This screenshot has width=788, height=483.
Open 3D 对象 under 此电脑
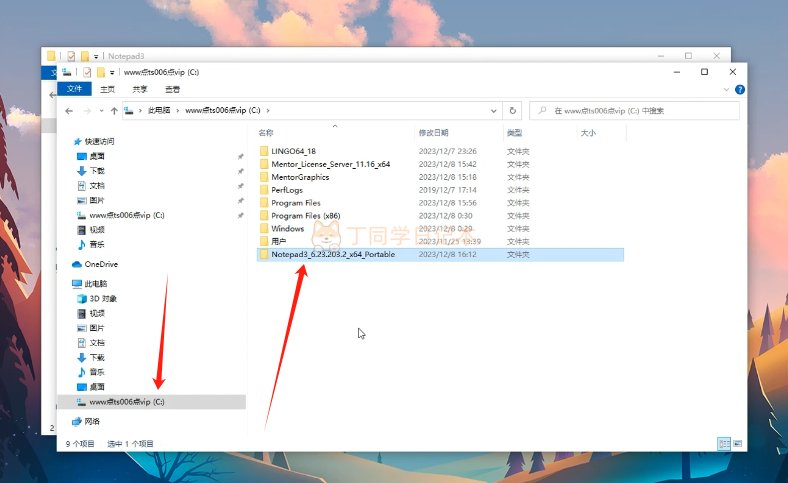click(103, 299)
